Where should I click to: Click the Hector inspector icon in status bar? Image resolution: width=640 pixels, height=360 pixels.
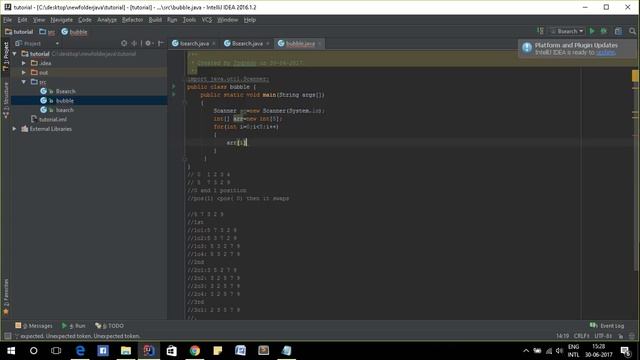(632, 336)
